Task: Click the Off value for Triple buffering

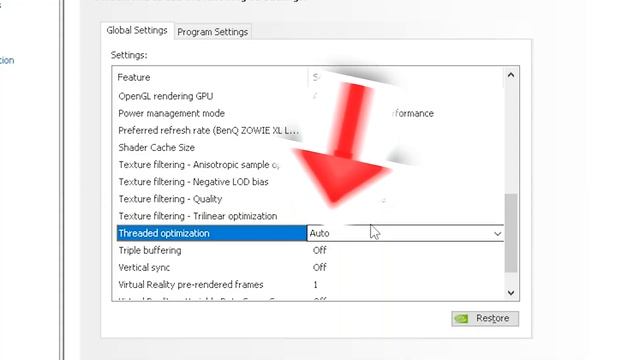Action: [x=320, y=251]
